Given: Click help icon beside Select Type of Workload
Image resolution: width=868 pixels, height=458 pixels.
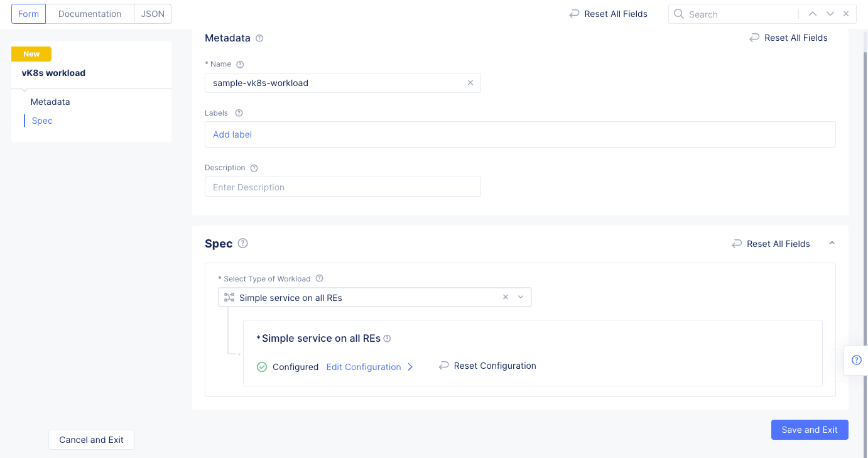Looking at the screenshot, I should (x=319, y=279).
